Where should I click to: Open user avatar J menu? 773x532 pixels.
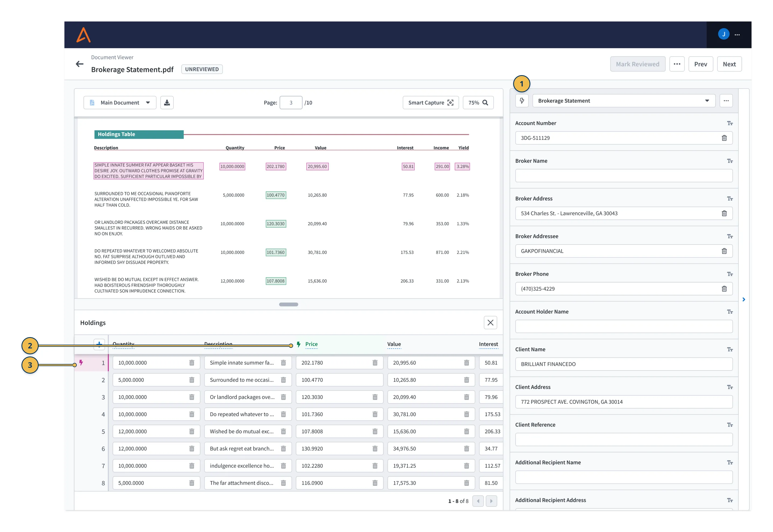[x=723, y=34]
